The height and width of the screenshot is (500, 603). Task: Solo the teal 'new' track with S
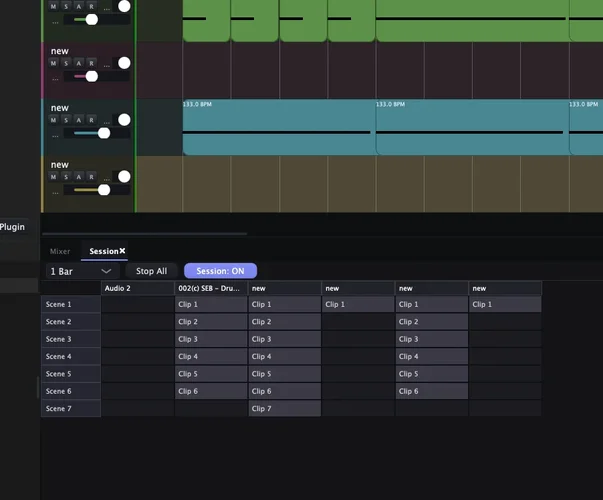[66, 120]
